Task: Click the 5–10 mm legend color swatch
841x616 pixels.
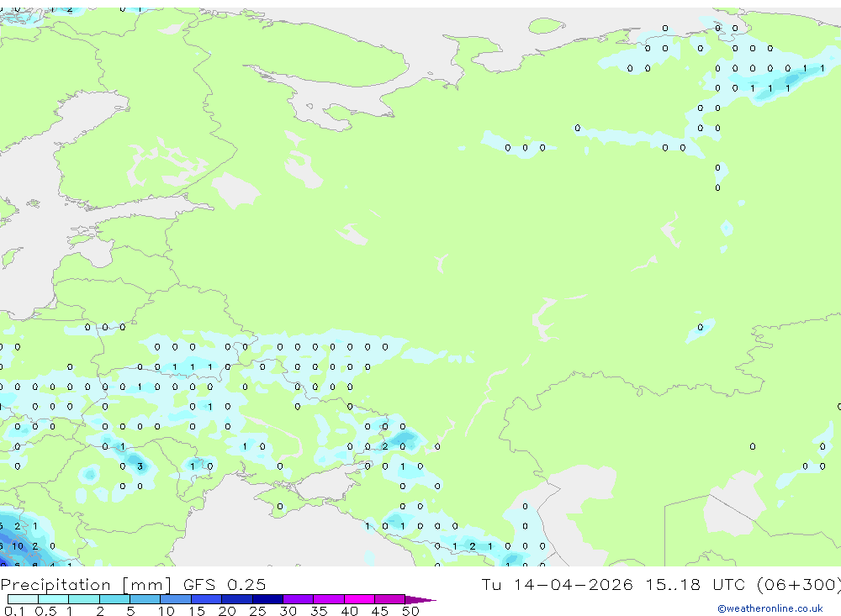Action: (x=145, y=599)
